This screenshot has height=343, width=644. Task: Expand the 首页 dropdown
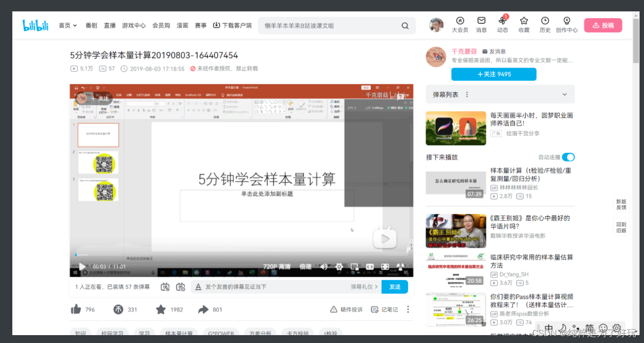pos(68,26)
